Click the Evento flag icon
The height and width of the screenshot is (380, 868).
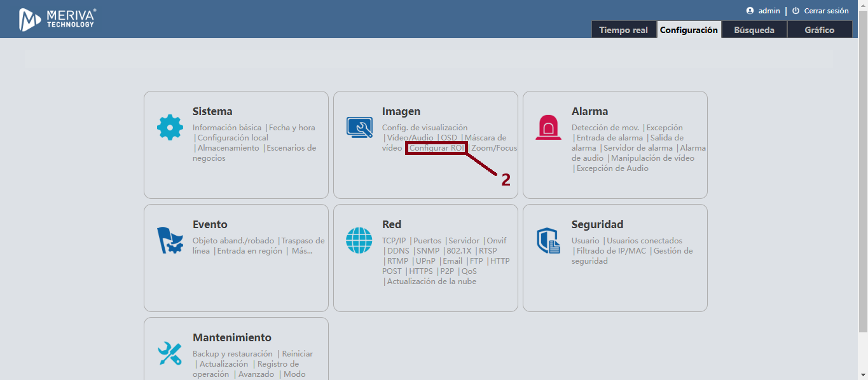click(x=170, y=241)
